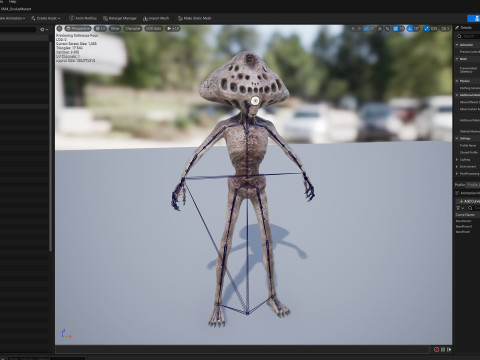Click the Triangles count stat text

[x=69, y=48]
